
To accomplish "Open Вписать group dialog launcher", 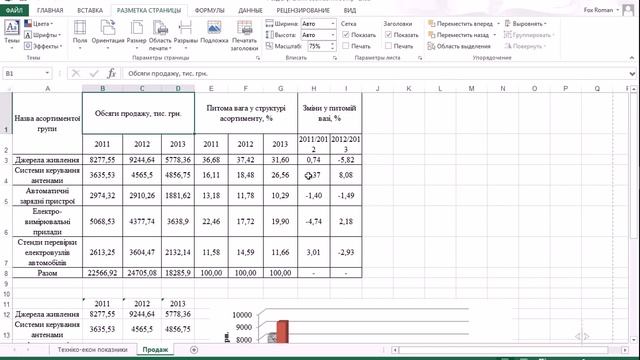I will tap(335, 58).
